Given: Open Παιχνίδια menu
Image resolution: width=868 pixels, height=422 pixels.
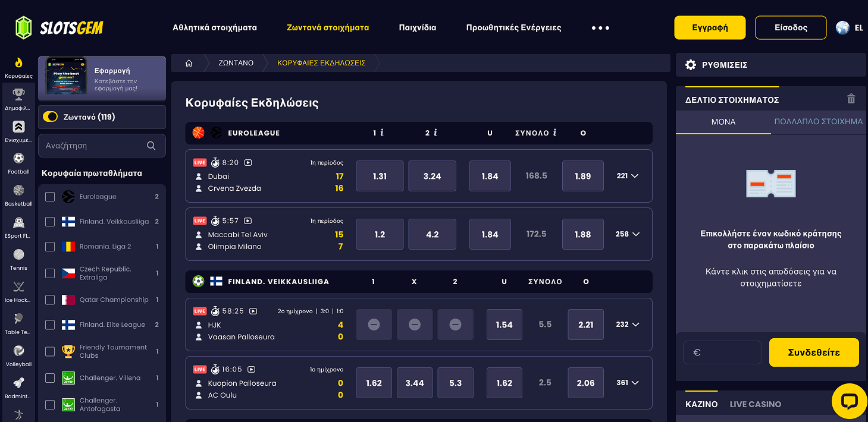Looking at the screenshot, I should [417, 27].
